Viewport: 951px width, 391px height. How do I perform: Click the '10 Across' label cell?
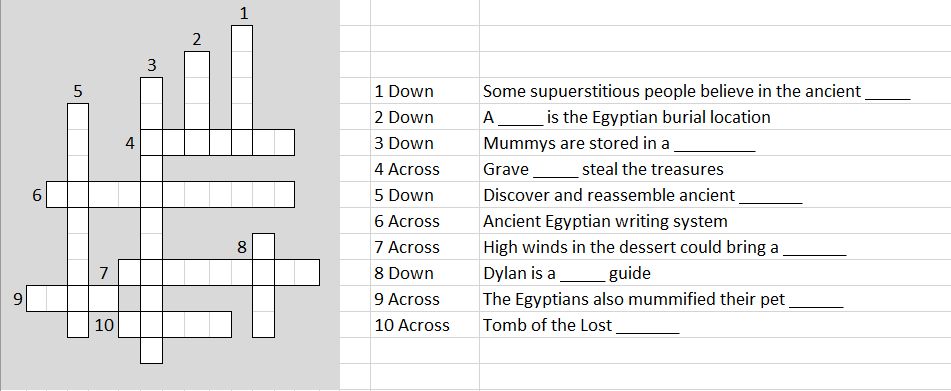point(425,326)
